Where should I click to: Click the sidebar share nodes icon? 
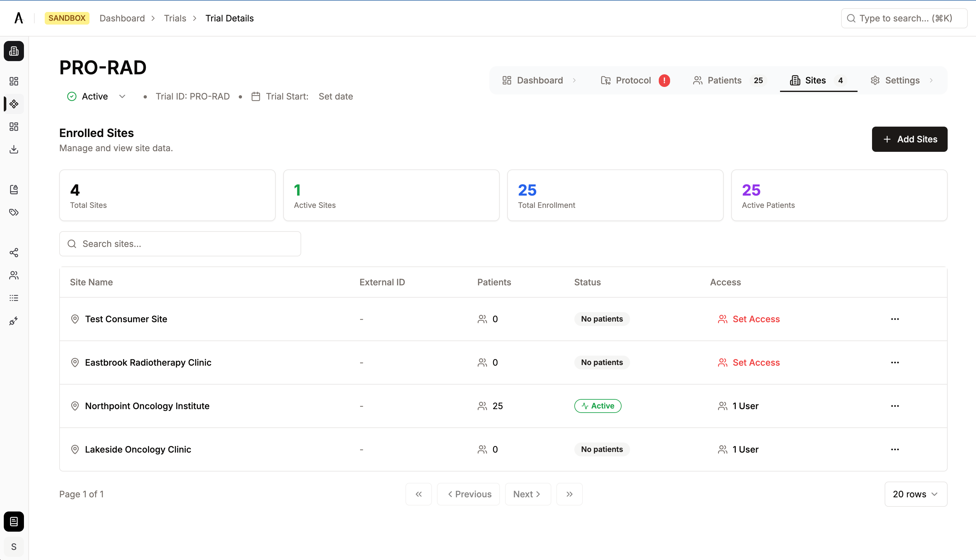click(x=14, y=252)
